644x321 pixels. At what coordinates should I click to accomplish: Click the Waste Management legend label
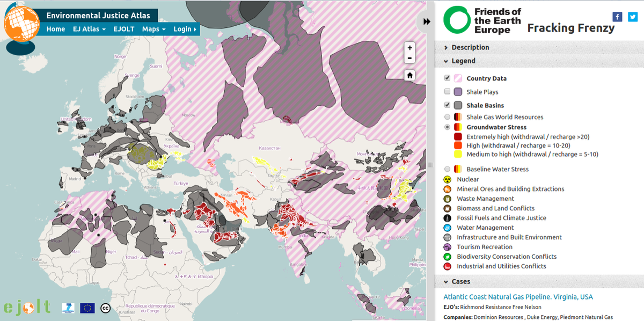[x=485, y=199]
